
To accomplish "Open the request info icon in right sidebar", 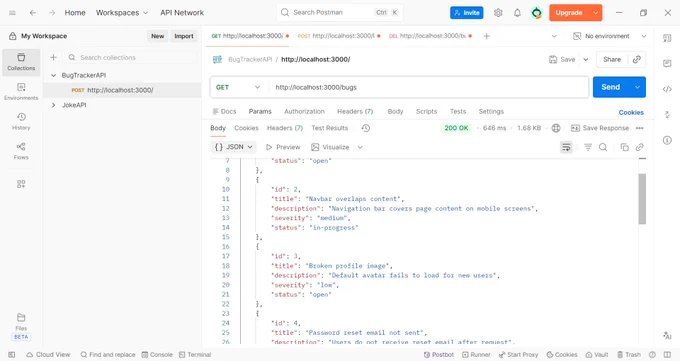I will pos(667,140).
